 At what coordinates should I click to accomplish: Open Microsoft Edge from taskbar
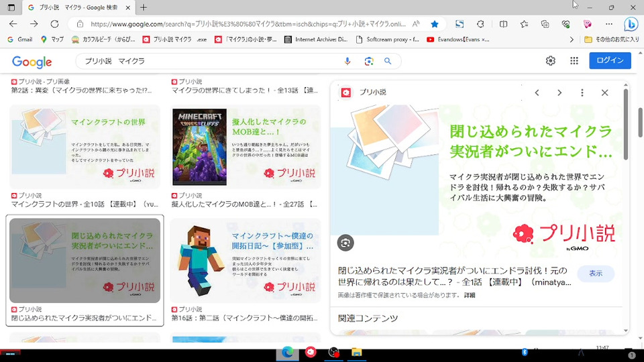tap(287, 353)
